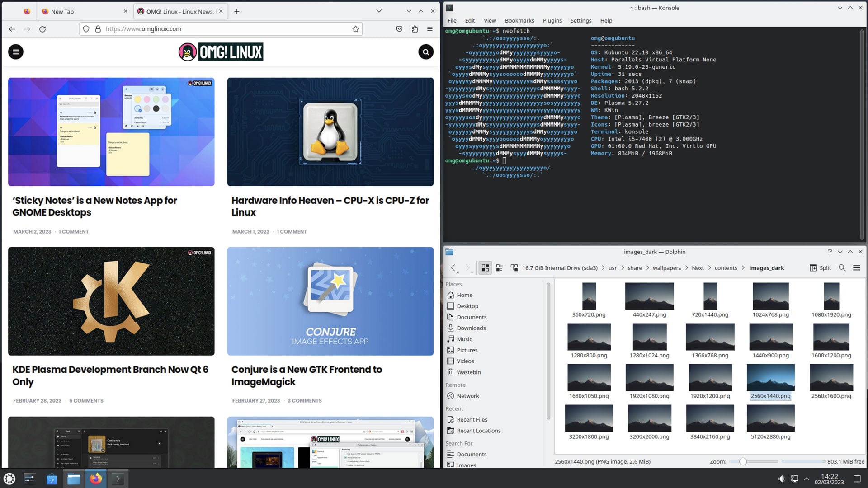Open Konsole File menu

pyautogui.click(x=452, y=20)
